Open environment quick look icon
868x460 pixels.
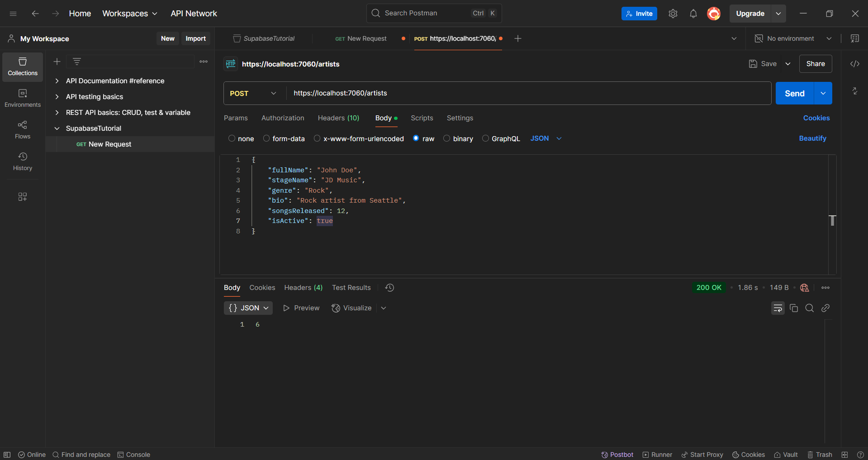(855, 38)
